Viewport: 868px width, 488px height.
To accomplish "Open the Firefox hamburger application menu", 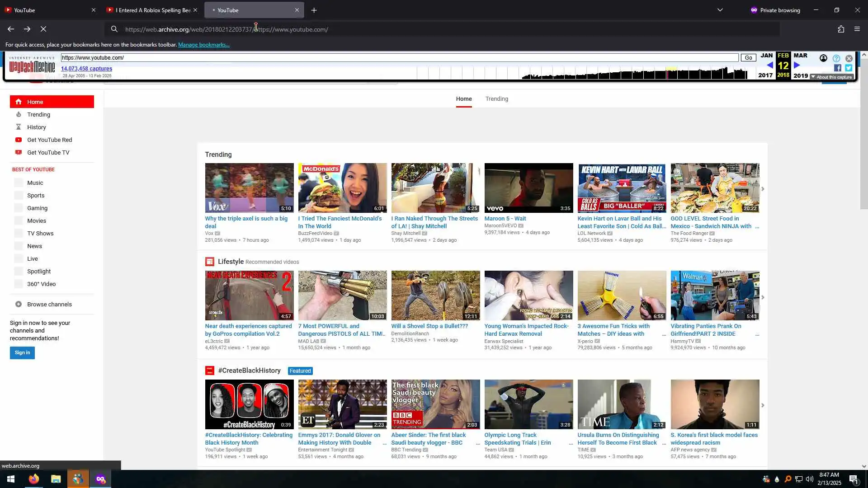I will coord(857,29).
